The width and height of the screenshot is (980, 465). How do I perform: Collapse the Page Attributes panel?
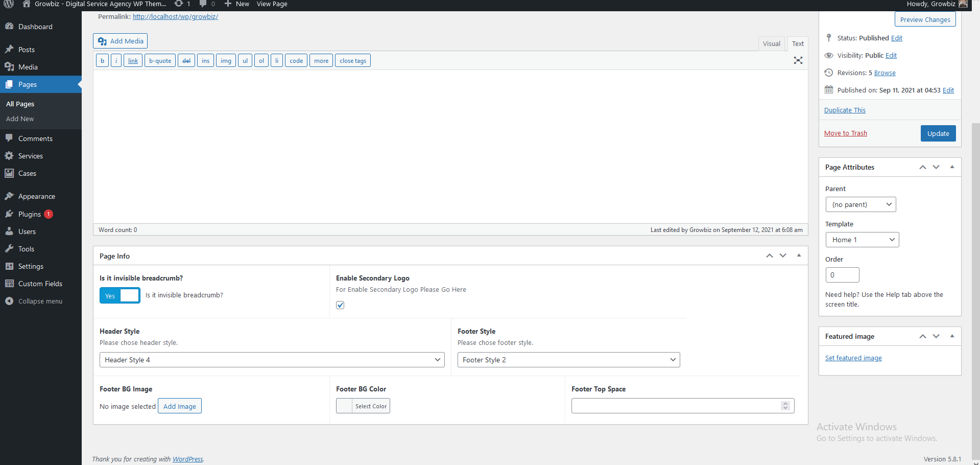952,167
